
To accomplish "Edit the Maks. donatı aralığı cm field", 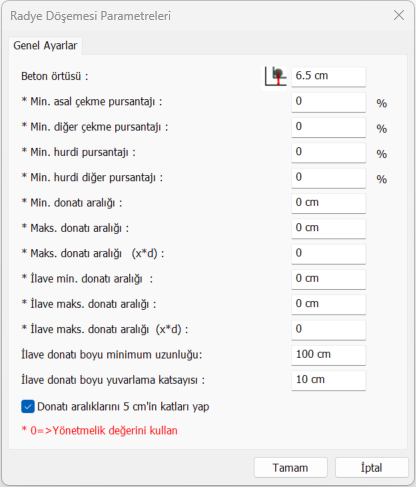I will [x=329, y=229].
